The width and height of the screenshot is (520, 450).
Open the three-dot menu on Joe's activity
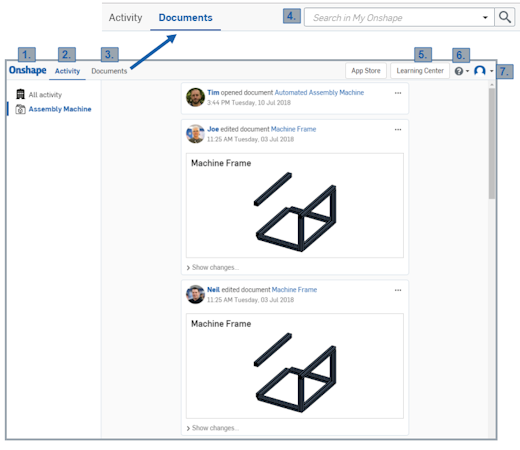398,130
